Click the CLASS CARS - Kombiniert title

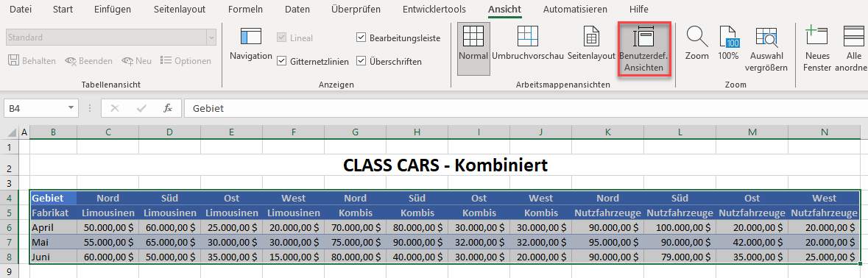[x=445, y=165]
